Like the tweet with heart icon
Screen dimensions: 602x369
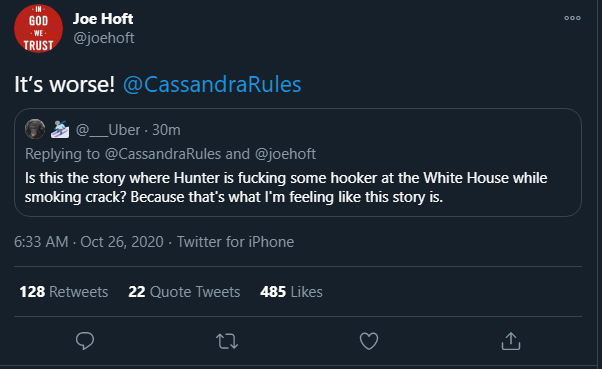pyautogui.click(x=369, y=341)
